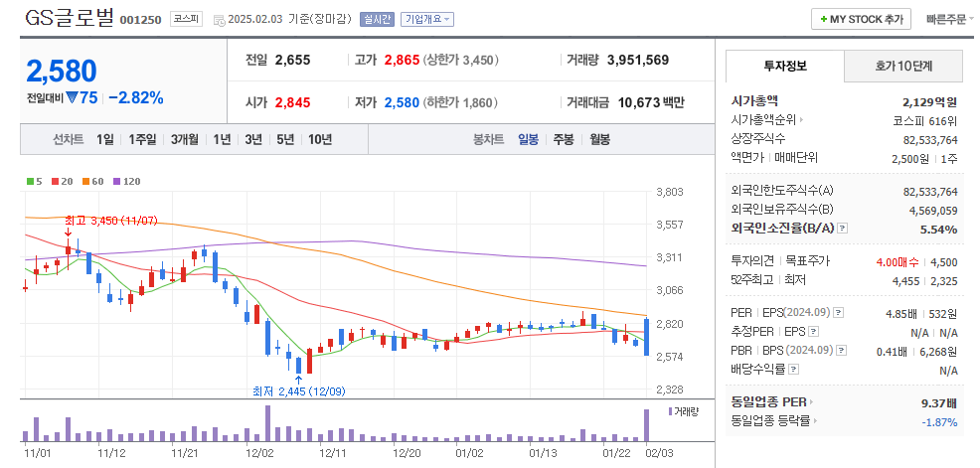This screenshot has width=980, height=468.
Task: Click the 52주최고 label
Action: point(752,280)
